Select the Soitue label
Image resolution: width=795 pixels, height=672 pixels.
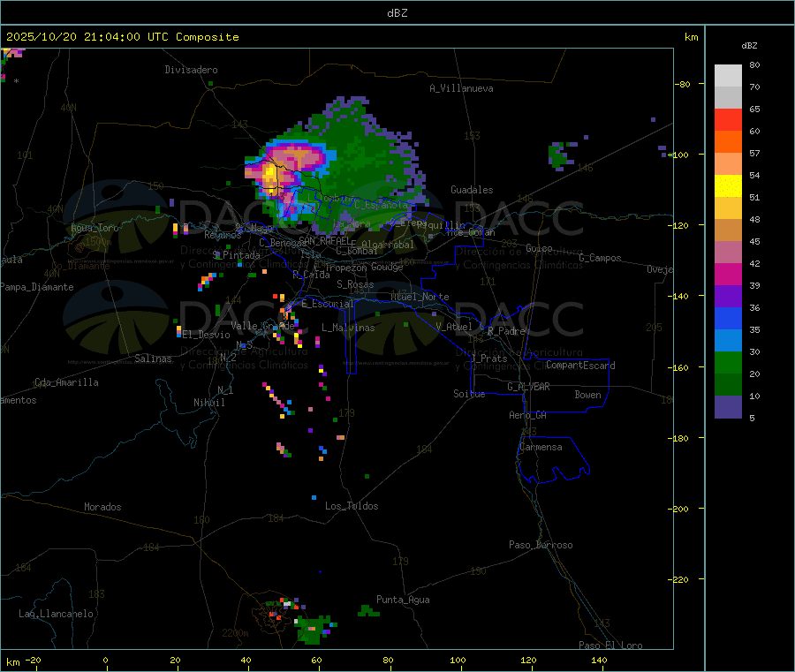469,394
